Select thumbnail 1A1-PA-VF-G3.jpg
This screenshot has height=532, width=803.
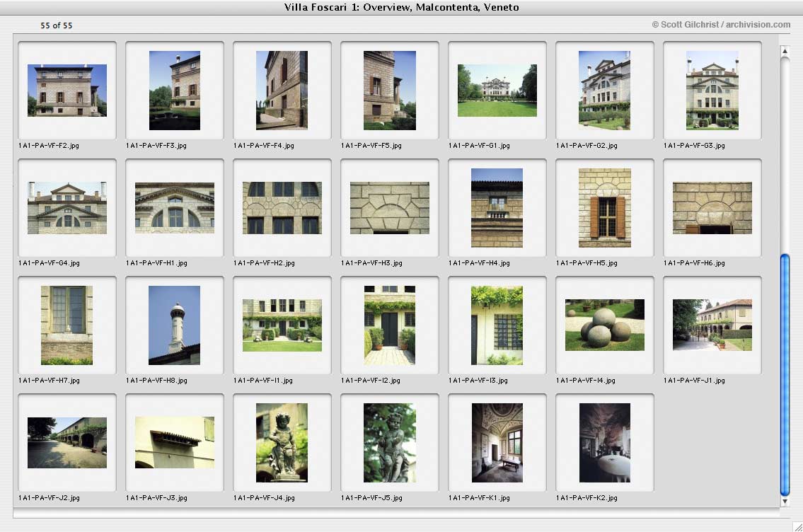[x=712, y=90]
